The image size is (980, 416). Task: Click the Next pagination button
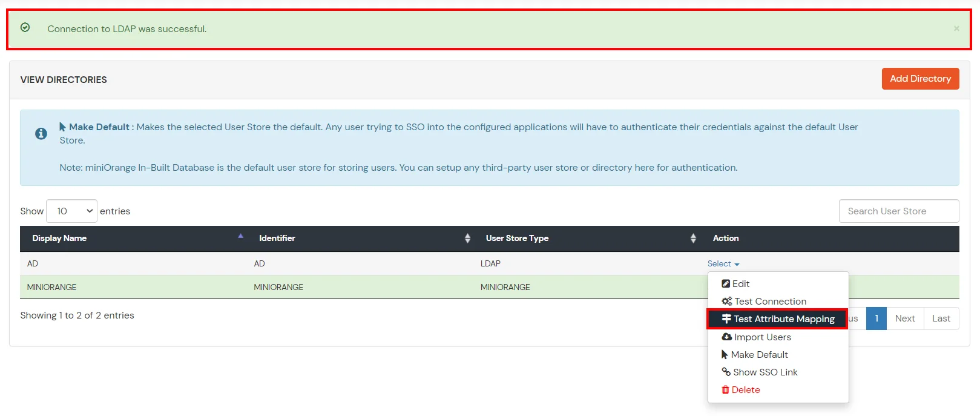(x=905, y=319)
